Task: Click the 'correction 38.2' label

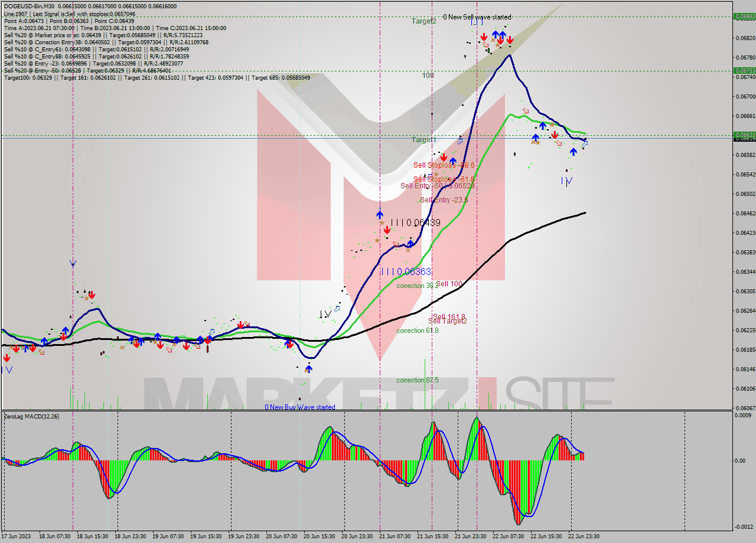Action: (x=417, y=286)
